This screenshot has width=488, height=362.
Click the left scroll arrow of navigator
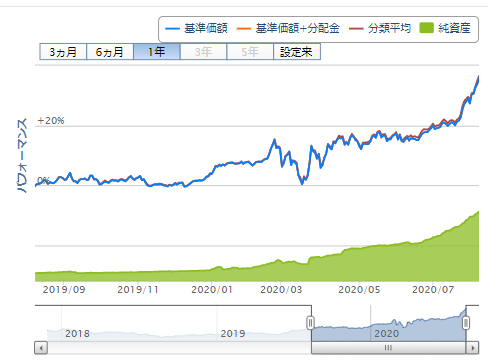[41, 348]
